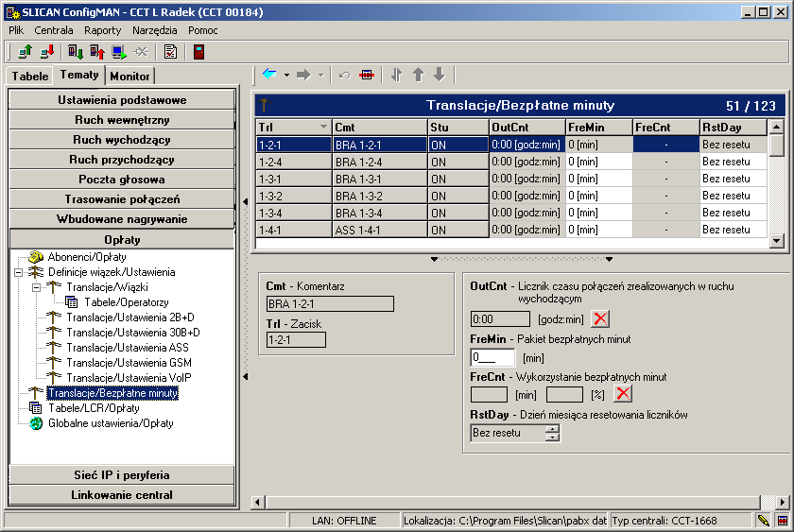Click the red device icon in status bar
The image size is (794, 532).
(x=783, y=520)
